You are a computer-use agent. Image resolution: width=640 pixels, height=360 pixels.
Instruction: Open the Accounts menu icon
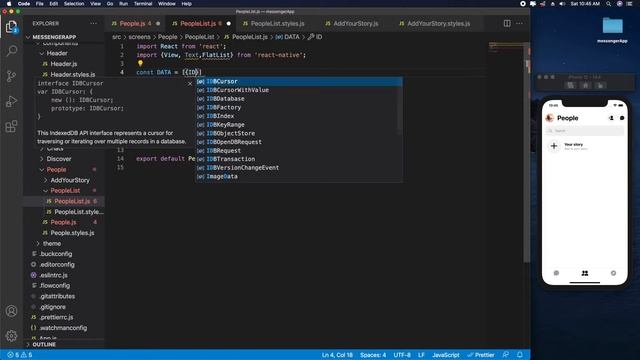coord(11,311)
